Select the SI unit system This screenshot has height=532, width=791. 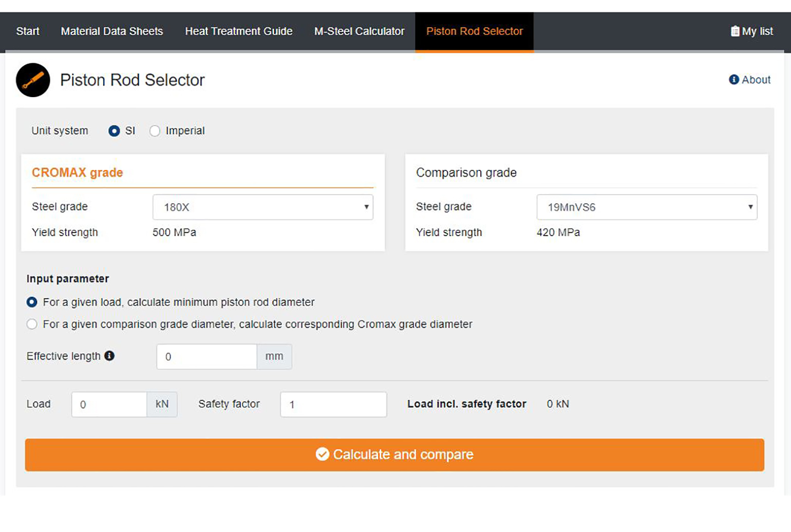(x=114, y=131)
